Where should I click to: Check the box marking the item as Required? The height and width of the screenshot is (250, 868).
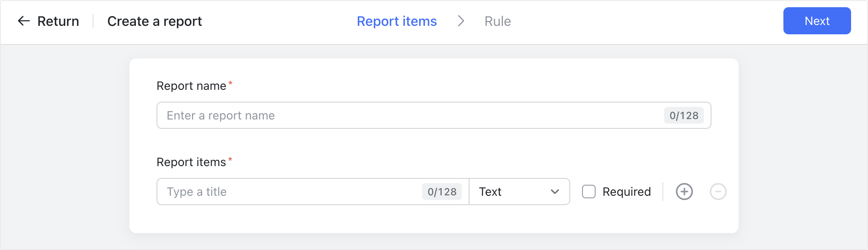coord(589,192)
